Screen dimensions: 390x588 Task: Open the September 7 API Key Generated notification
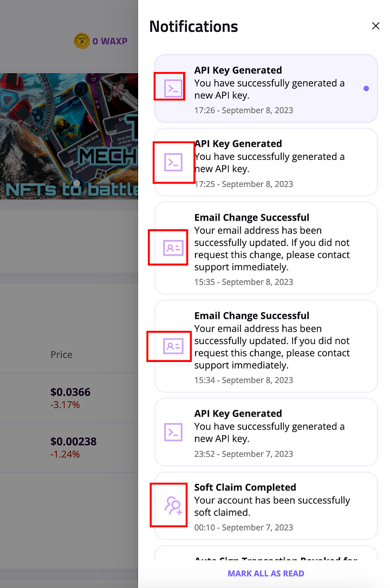(x=266, y=432)
